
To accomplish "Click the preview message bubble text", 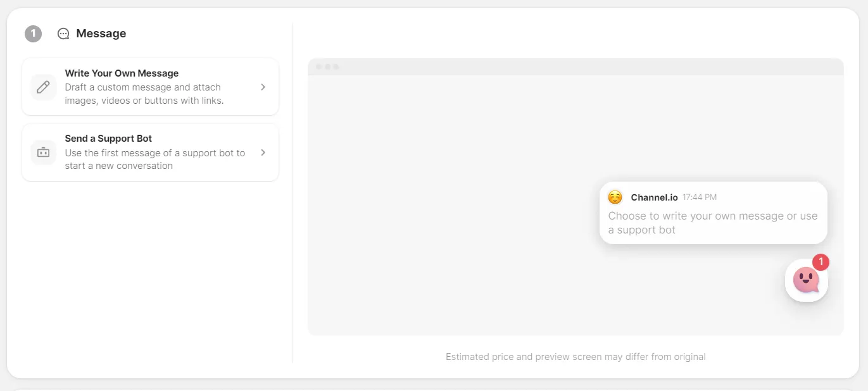I will point(712,223).
